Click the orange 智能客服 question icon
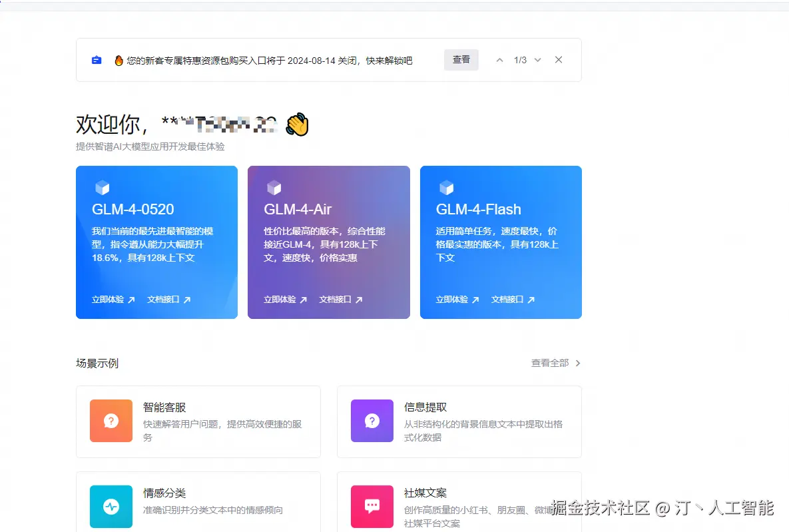This screenshot has width=789, height=532. pyautogui.click(x=111, y=421)
